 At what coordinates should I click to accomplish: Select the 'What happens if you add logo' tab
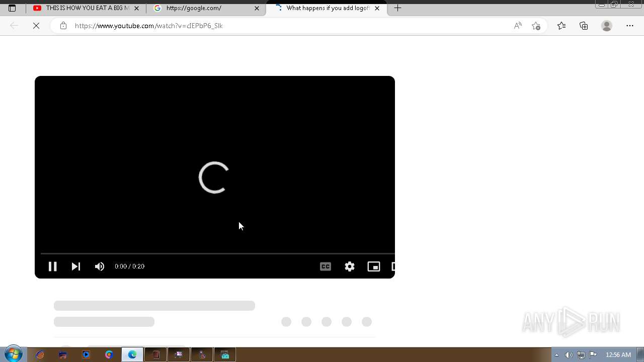click(x=327, y=8)
